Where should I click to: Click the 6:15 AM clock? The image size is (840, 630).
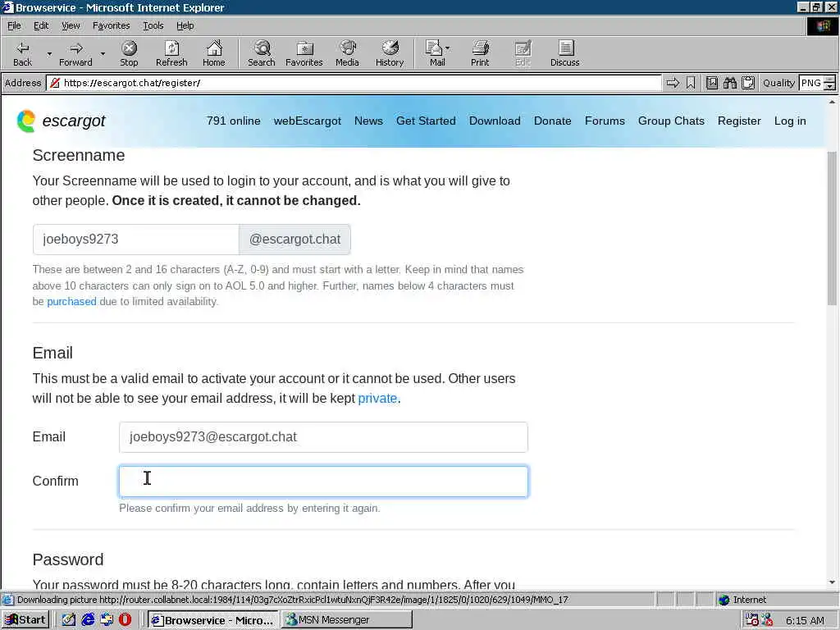click(x=805, y=620)
